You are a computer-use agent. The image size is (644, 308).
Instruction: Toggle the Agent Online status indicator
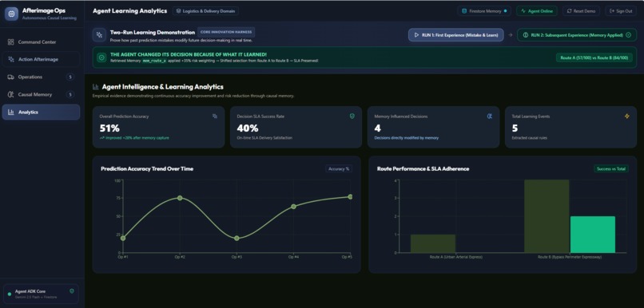coord(537,11)
